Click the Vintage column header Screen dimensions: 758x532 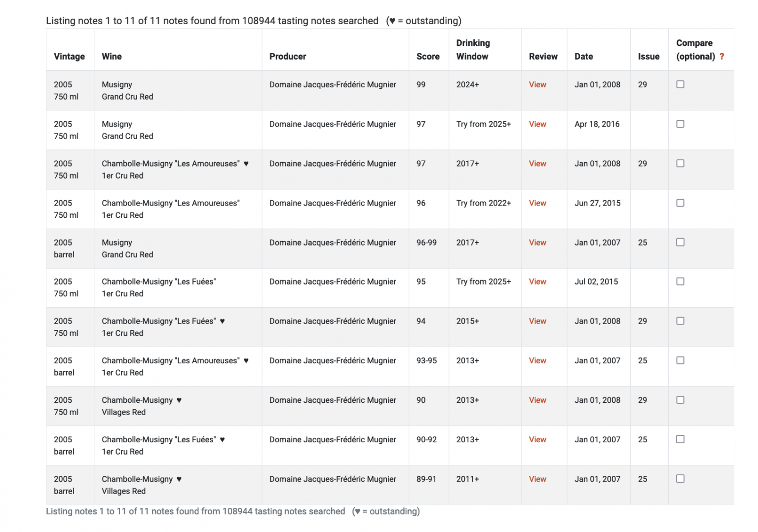(69, 56)
